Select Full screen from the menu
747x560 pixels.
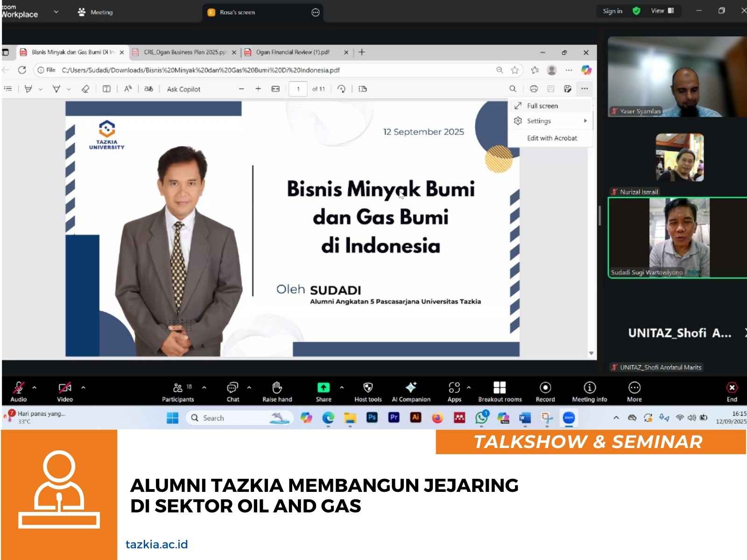[x=542, y=106]
